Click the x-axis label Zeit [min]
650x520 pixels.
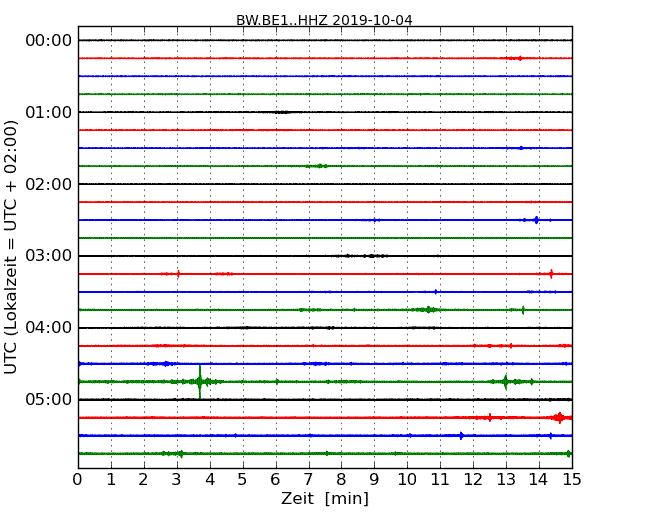[325, 498]
